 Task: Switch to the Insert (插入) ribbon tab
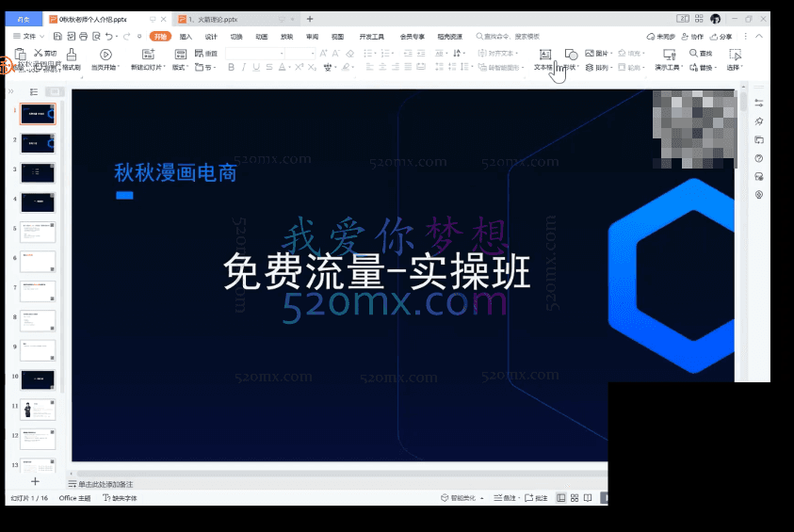click(x=186, y=36)
